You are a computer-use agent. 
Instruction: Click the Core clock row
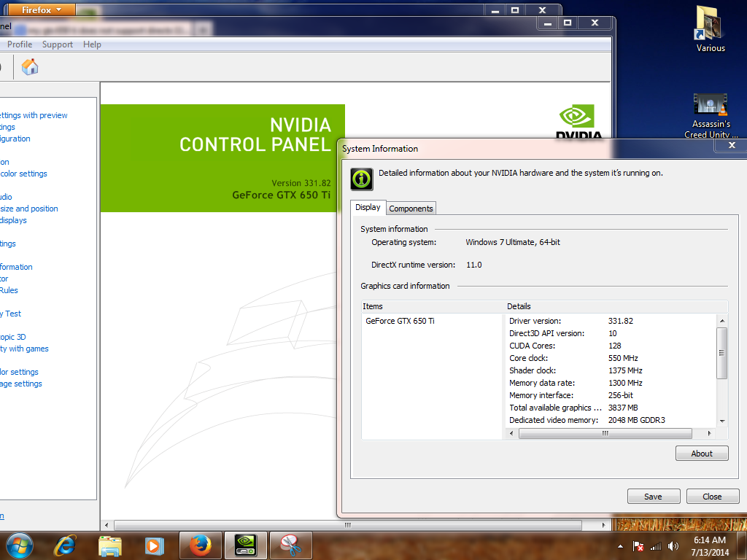[611, 358]
